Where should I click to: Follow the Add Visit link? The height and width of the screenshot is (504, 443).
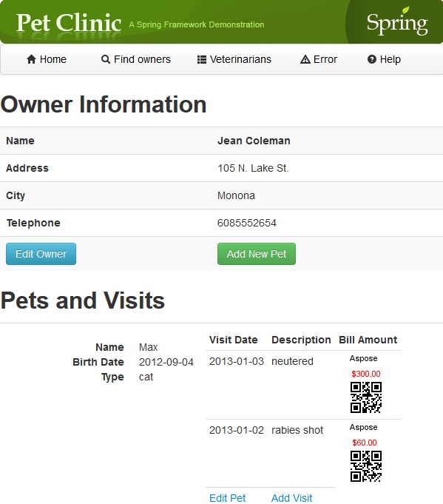tap(291, 498)
